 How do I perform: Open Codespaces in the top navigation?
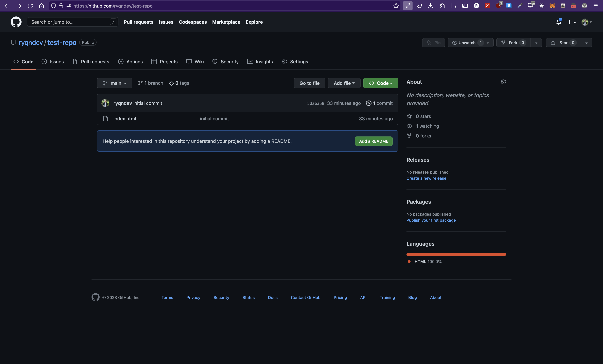pyautogui.click(x=193, y=22)
